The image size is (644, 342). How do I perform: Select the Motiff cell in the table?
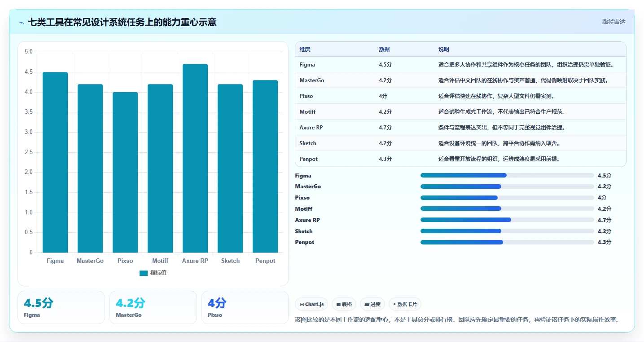307,112
